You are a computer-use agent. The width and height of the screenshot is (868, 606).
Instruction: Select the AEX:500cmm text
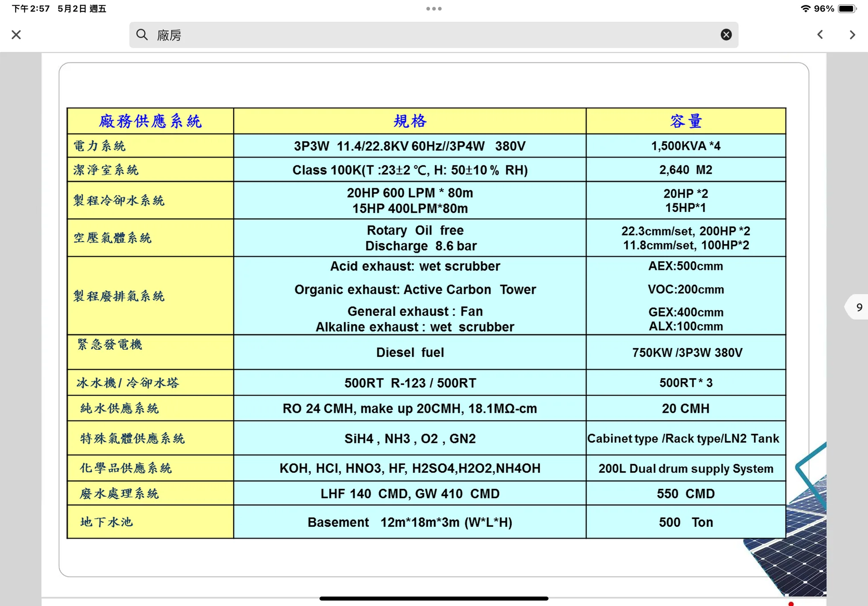click(x=685, y=266)
